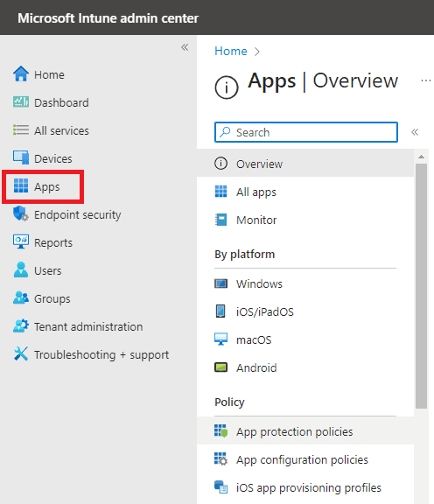Screen dimensions: 434x504
Task: Click the Overview info icon in menu
Action: click(220, 164)
